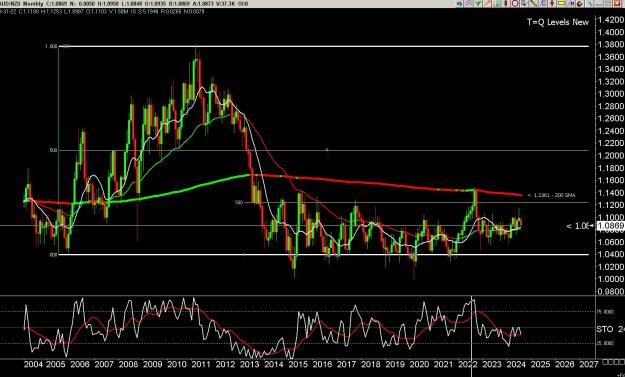Image resolution: width=625 pixels, height=377 pixels.
Task: Select the tan pencil drawing tool icon
Action: click(487, 4)
